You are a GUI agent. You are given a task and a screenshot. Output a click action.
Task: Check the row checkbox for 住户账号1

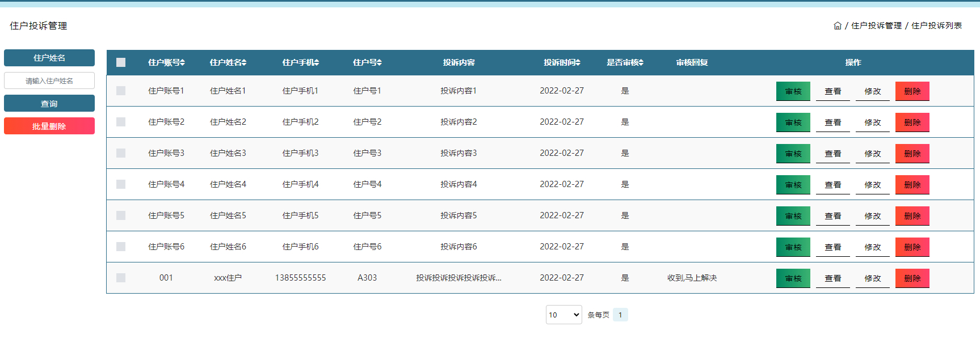pyautogui.click(x=121, y=91)
